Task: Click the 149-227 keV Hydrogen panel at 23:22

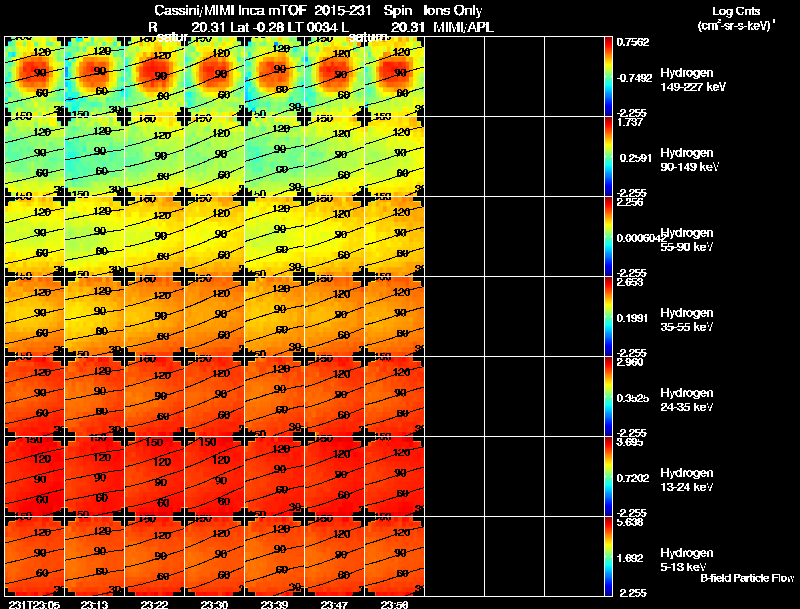Action: point(155,77)
